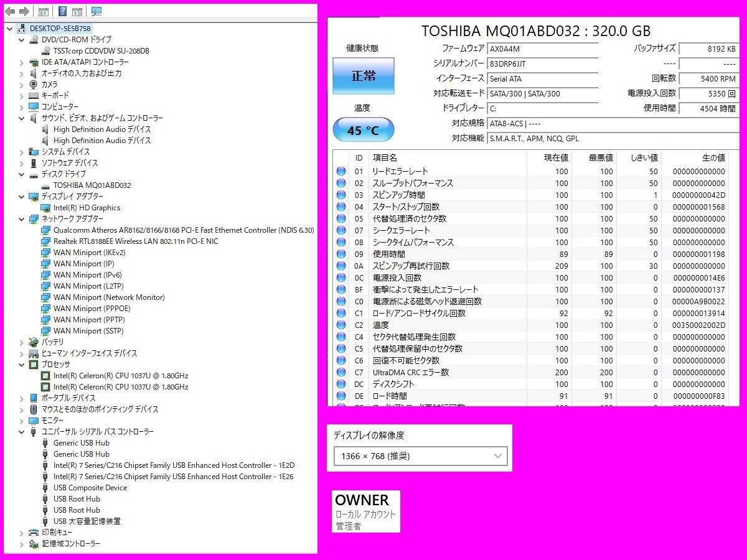The width and height of the screenshot is (747, 560).
Task: Select WAN Miniport (IKEv2)
Action: pos(89,252)
